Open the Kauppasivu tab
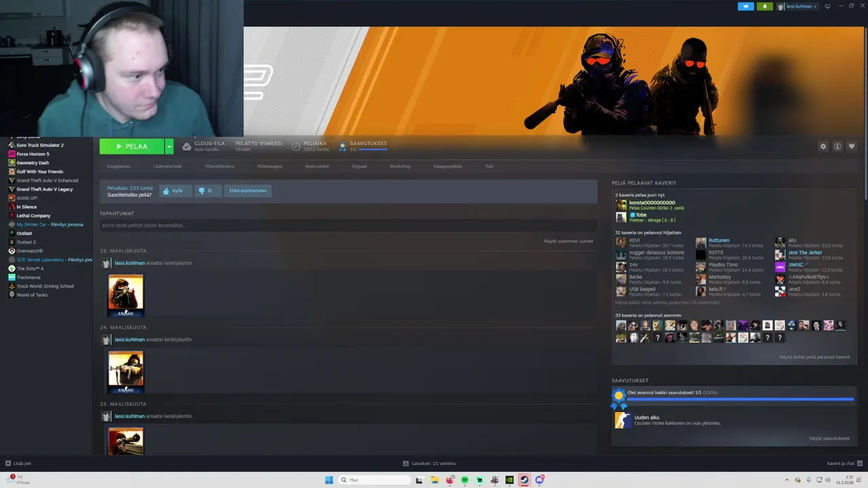This screenshot has width=868, height=488. pyautogui.click(x=119, y=166)
